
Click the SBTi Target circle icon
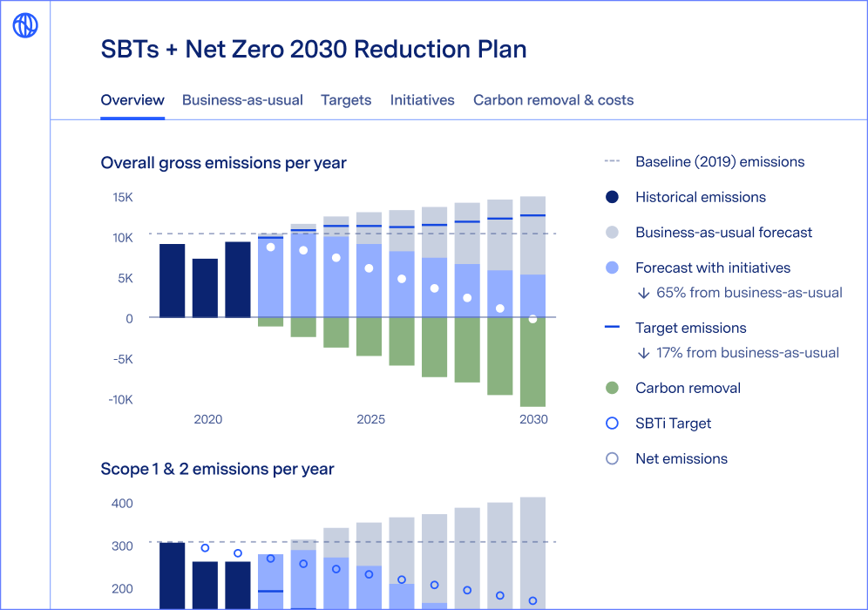coord(612,424)
